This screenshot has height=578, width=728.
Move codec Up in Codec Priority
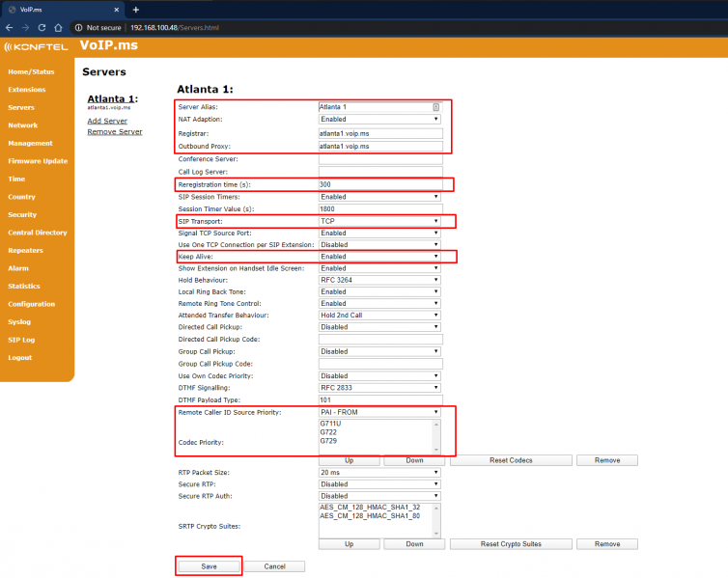pos(350,460)
